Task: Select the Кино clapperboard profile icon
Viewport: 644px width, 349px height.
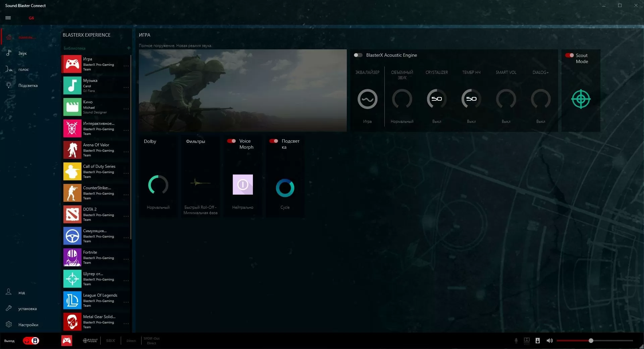Action: tap(72, 107)
